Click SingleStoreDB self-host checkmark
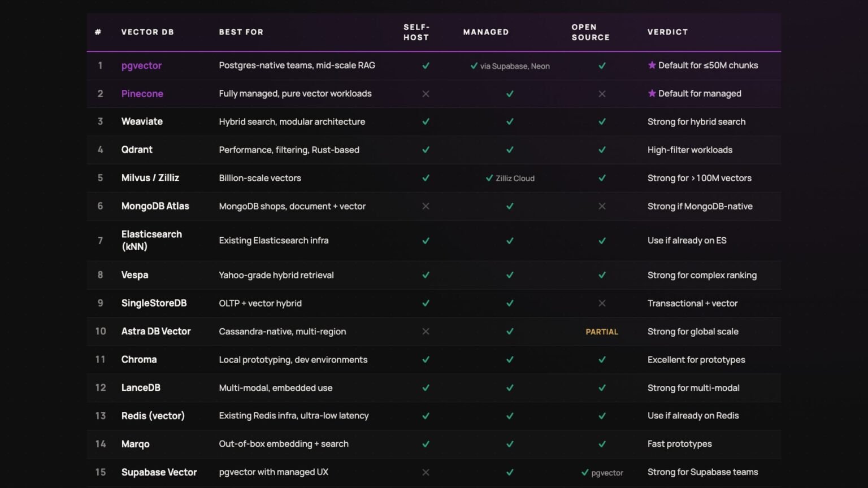 (x=426, y=303)
